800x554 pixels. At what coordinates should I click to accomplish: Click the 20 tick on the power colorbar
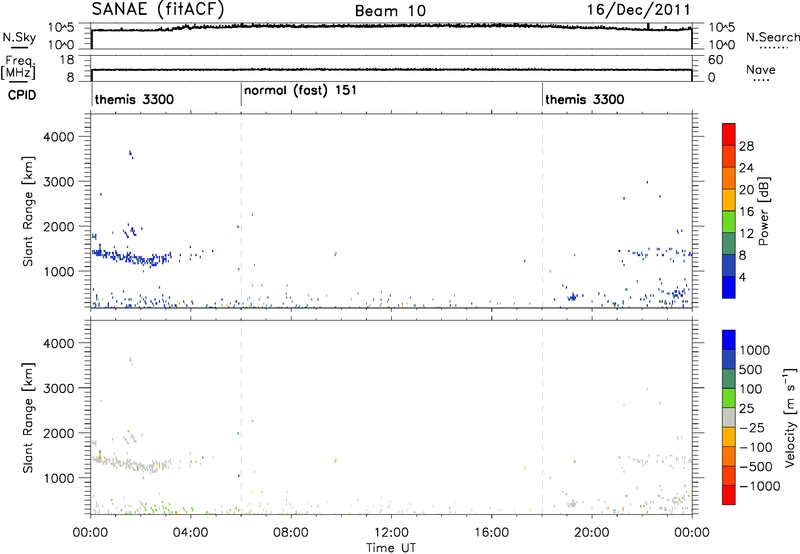(746, 190)
